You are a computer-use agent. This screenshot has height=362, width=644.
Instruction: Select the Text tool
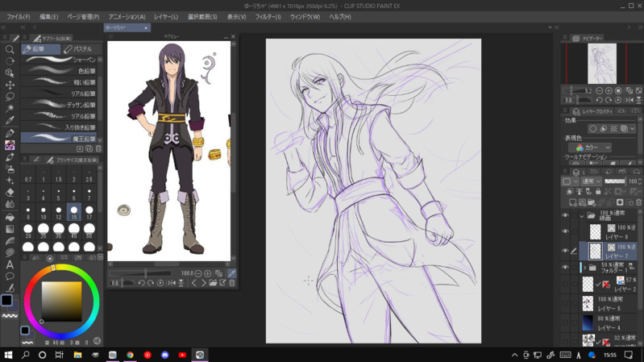[x=10, y=264]
